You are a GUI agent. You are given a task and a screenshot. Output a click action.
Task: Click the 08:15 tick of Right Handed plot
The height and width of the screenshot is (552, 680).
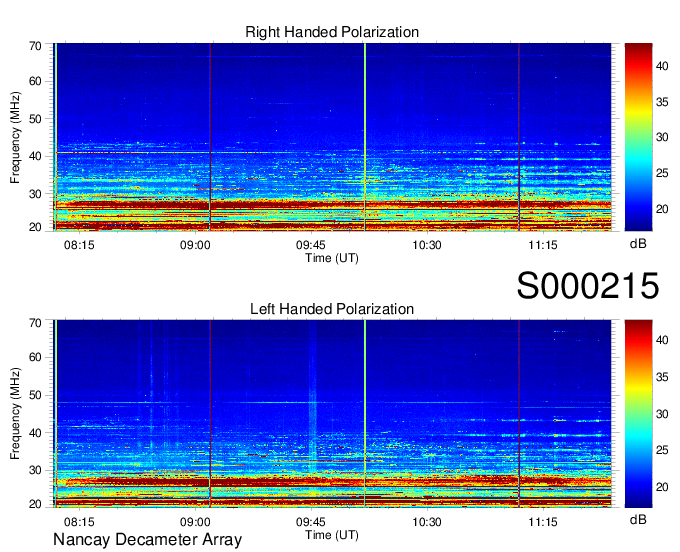tap(79, 245)
